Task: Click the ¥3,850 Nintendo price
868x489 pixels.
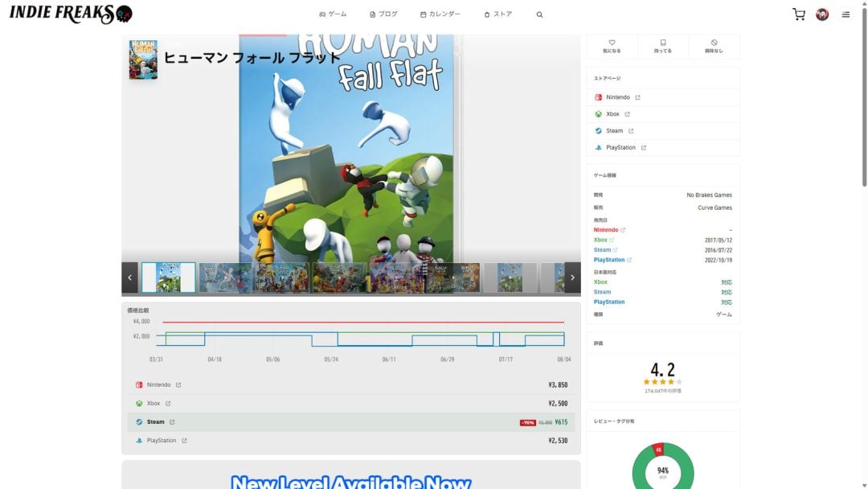Action: click(x=558, y=385)
